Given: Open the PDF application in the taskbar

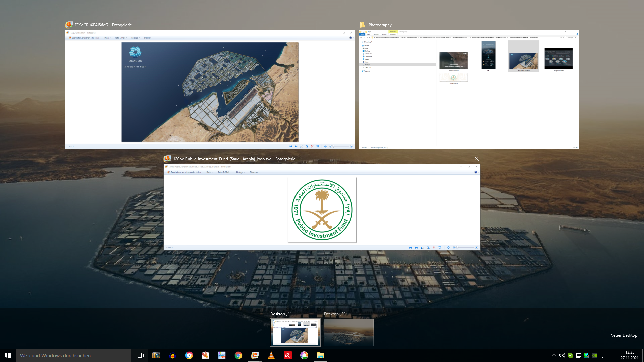Looking at the screenshot, I should [x=222, y=355].
